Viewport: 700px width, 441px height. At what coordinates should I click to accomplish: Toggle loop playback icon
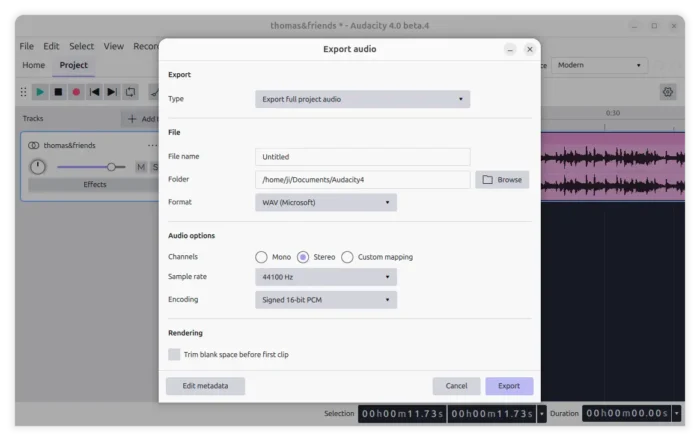[x=130, y=92]
